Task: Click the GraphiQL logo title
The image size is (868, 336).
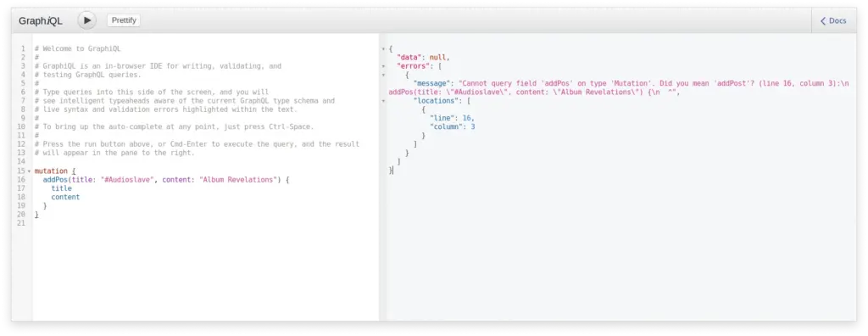Action: tap(41, 21)
